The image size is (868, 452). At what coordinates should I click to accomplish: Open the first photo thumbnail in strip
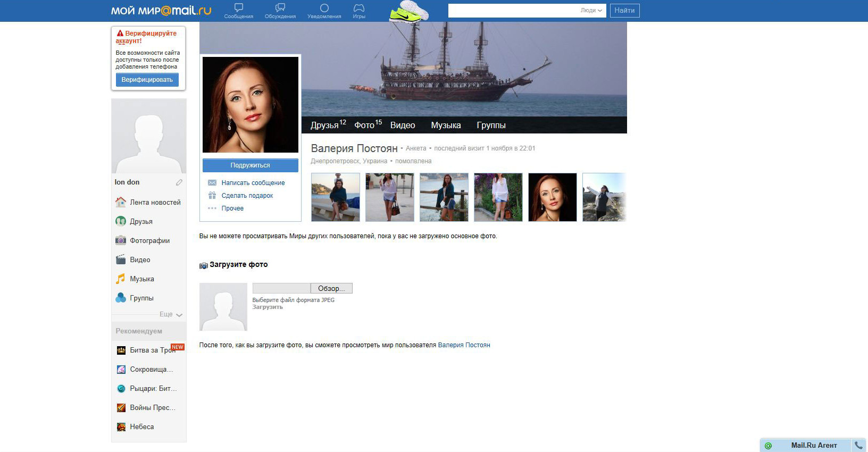click(335, 197)
